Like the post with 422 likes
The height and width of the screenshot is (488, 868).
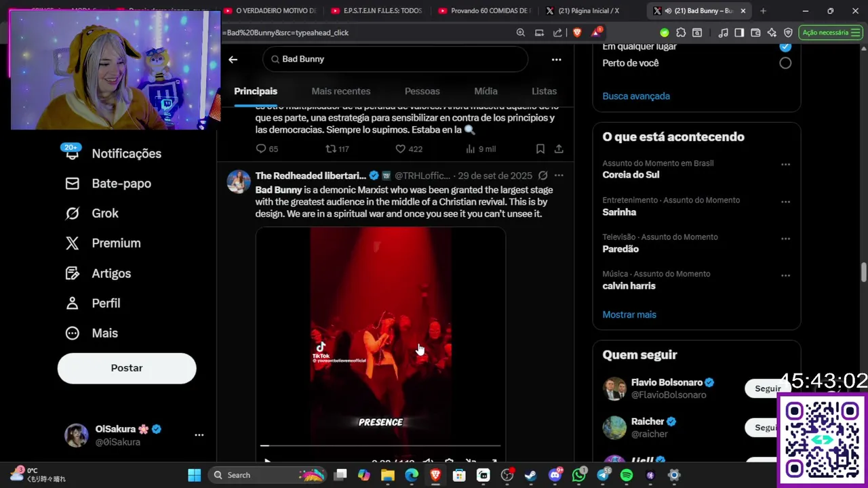[x=408, y=148]
